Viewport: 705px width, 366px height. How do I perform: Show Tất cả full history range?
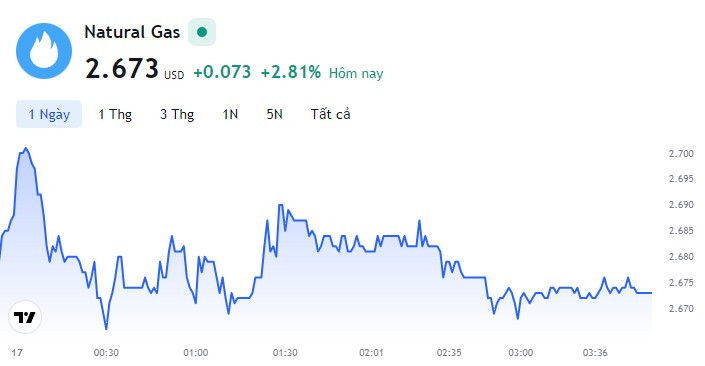tap(330, 114)
